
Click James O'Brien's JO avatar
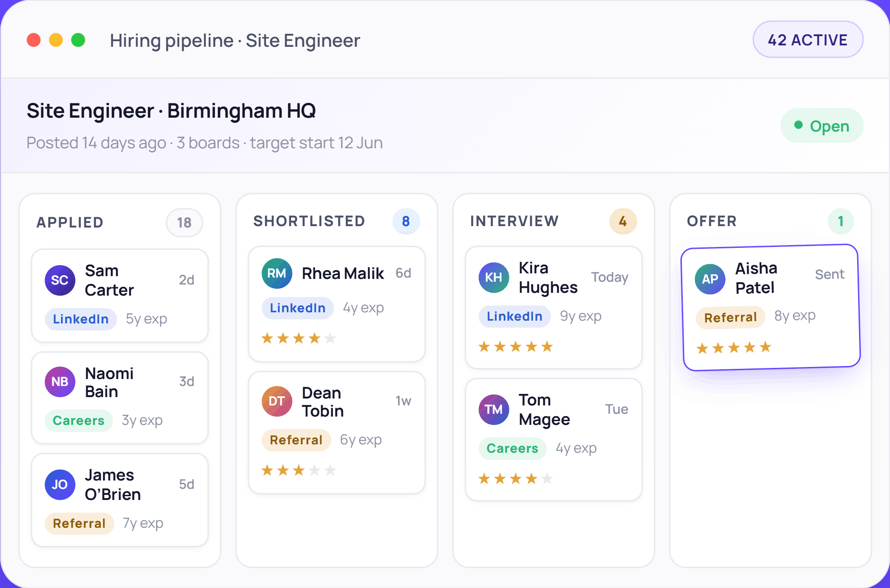pos(60,484)
